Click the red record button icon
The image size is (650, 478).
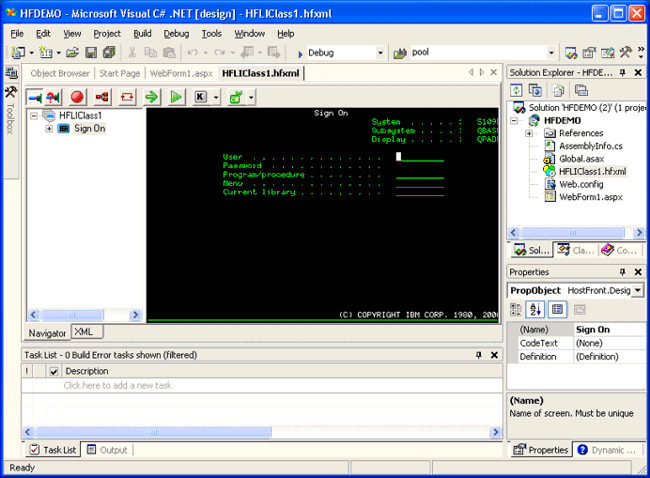(x=77, y=97)
